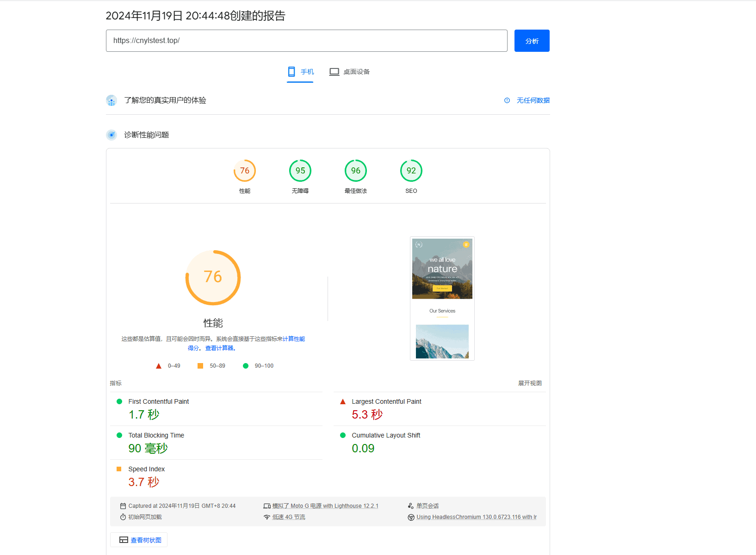Click the red triangle beside Largest Contentful Paint
The width and height of the screenshot is (756, 555).
pyautogui.click(x=343, y=401)
